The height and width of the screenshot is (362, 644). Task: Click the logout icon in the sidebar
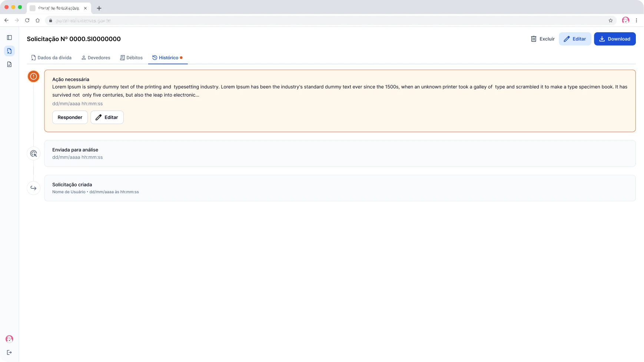[9, 352]
